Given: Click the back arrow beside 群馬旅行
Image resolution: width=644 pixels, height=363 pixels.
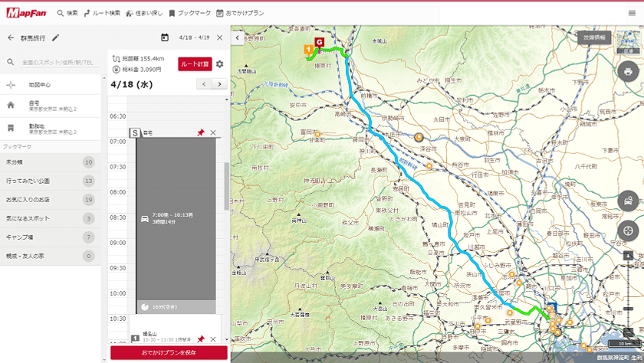Looking at the screenshot, I should click(11, 38).
